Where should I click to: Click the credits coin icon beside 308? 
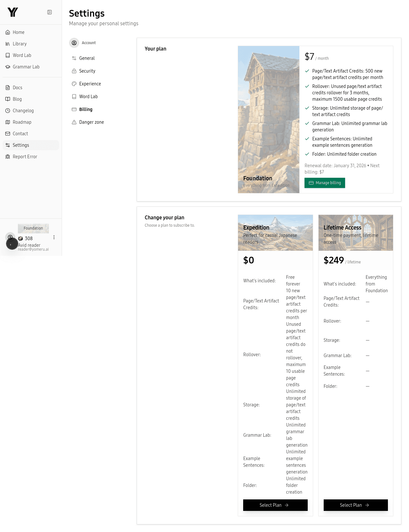[20, 239]
